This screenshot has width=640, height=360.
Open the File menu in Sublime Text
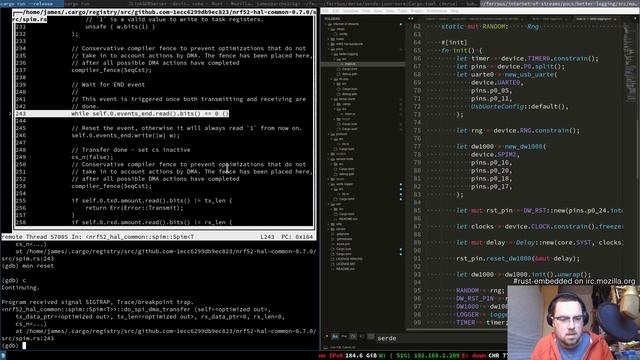tap(324, 11)
